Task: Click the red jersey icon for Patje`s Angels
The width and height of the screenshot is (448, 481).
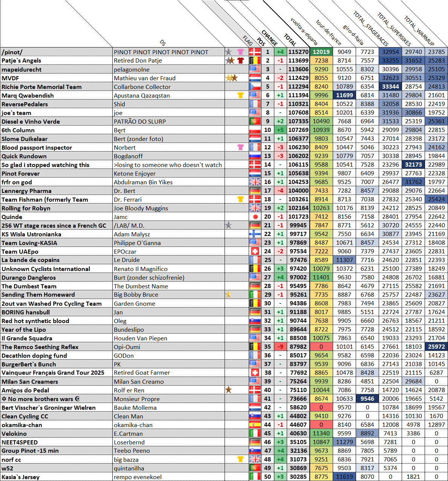Action: 240,60
